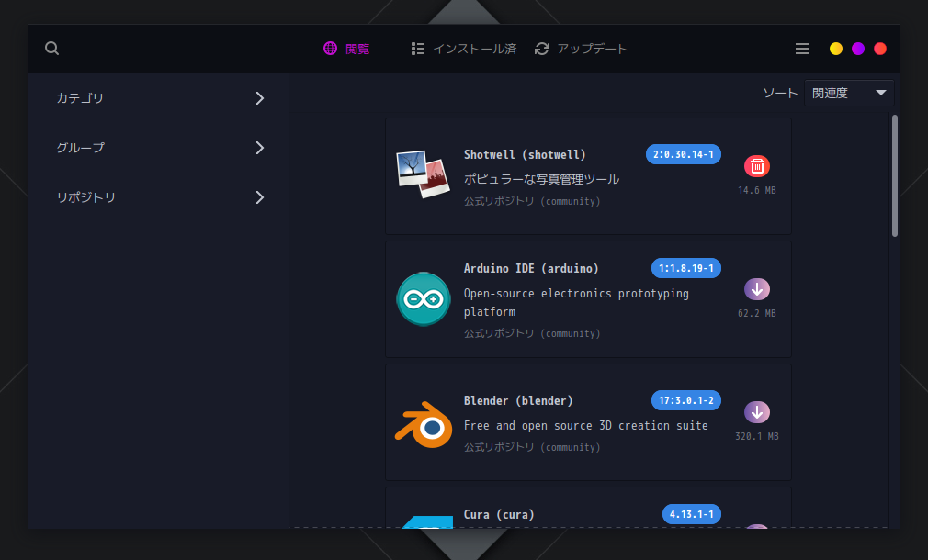Click Blender's 公式リポジトリ (community) label
The height and width of the screenshot is (560, 928).
tap(532, 447)
